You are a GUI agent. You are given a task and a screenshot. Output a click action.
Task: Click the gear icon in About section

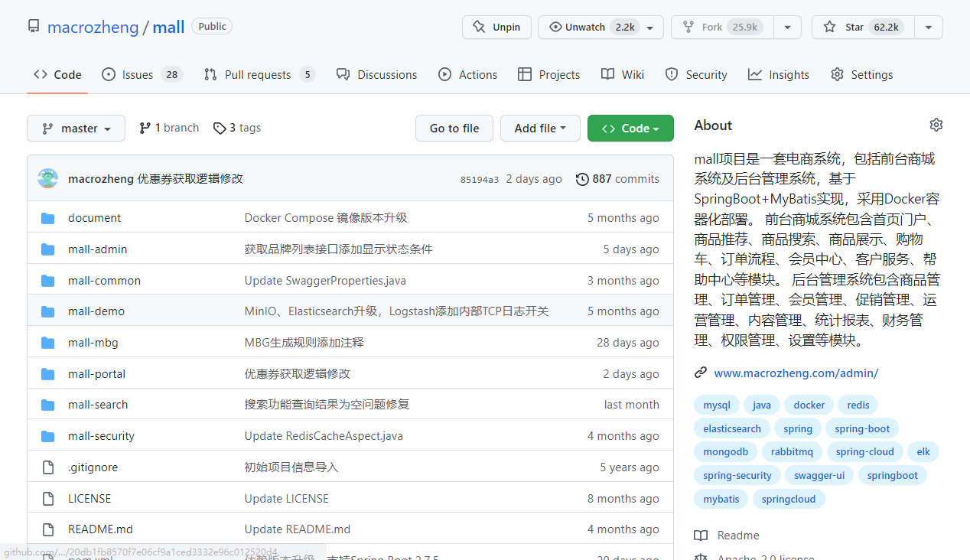(x=936, y=125)
